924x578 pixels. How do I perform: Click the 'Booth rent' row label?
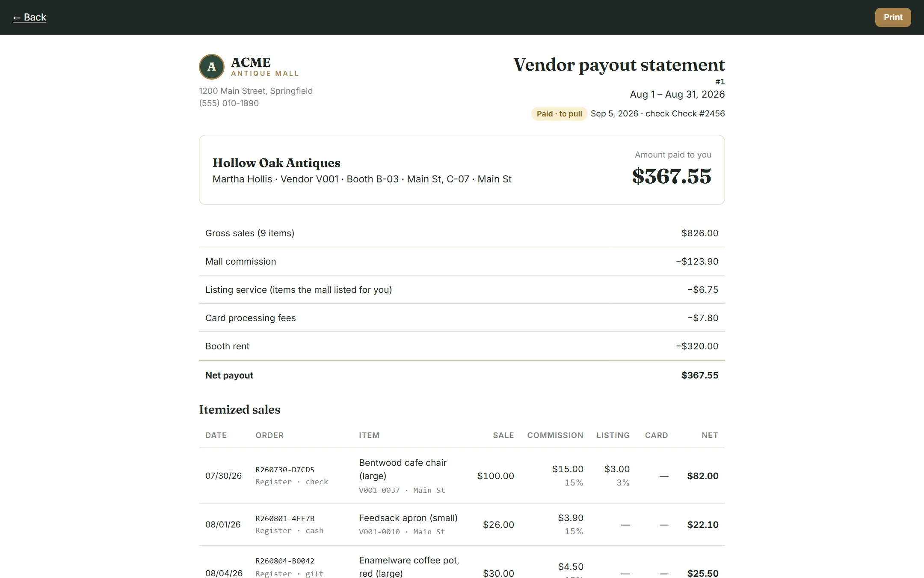click(x=227, y=346)
